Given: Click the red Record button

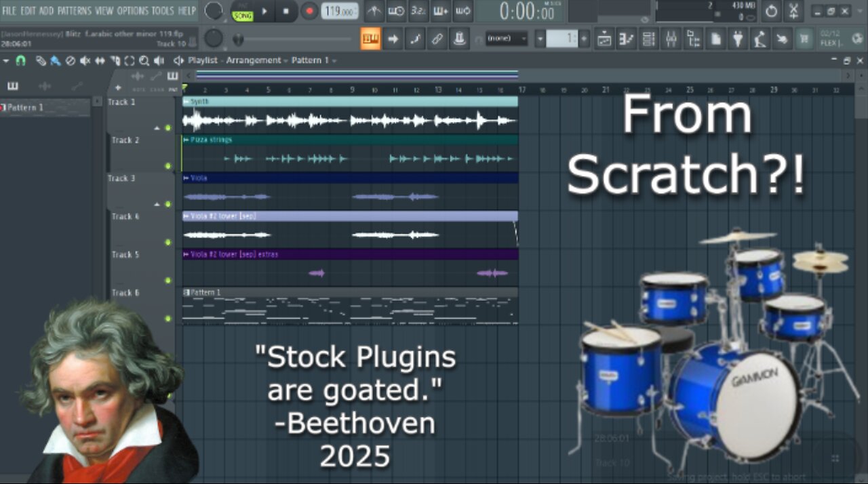Looking at the screenshot, I should coord(309,11).
